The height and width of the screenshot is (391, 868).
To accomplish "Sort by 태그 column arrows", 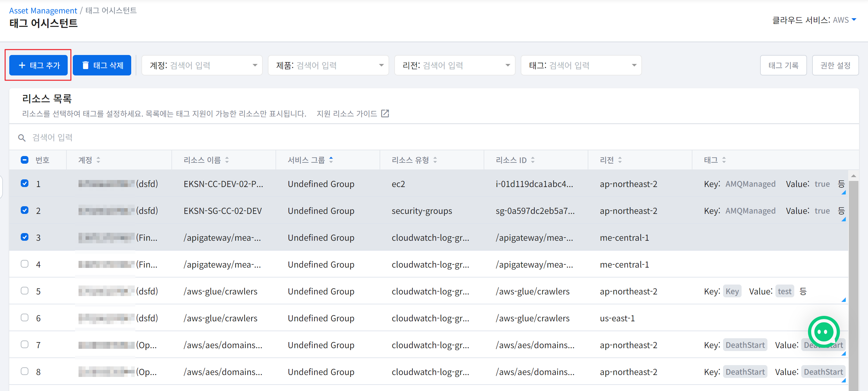I will 724,160.
